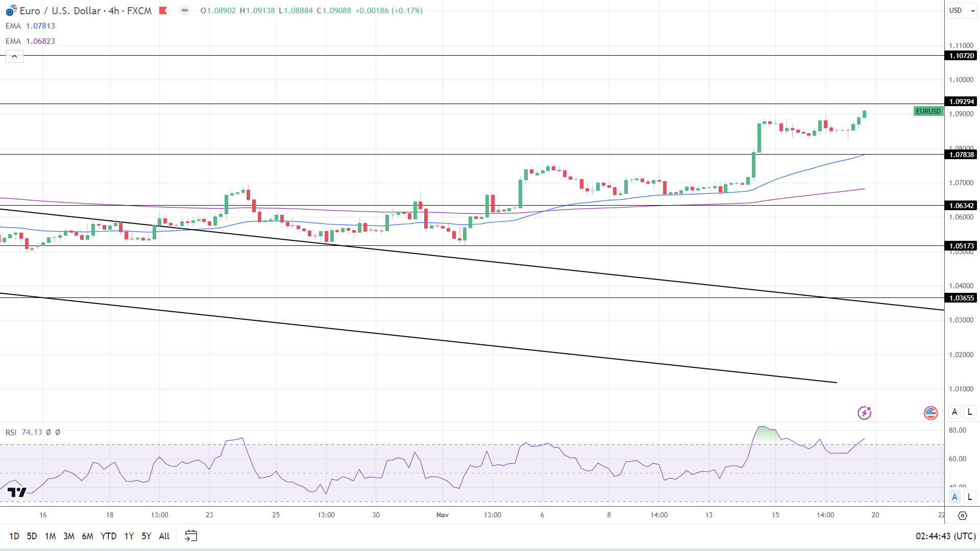This screenshot has width=980, height=551.
Task: Select the All time range
Action: click(164, 536)
